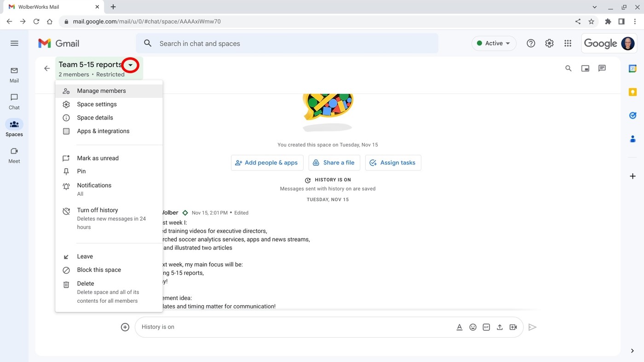Viewport: 644px width, 362px height.
Task: Open the Mail section
Action: [x=14, y=74]
